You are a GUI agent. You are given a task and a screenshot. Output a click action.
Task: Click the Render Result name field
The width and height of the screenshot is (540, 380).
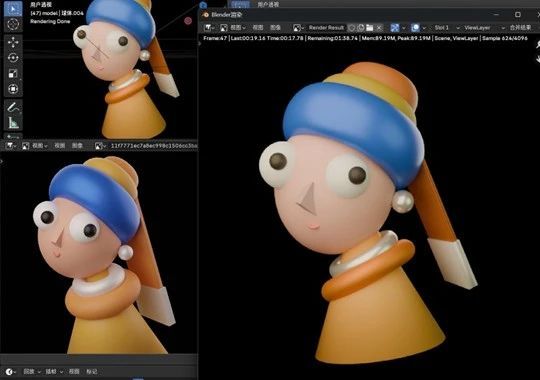coord(326,28)
